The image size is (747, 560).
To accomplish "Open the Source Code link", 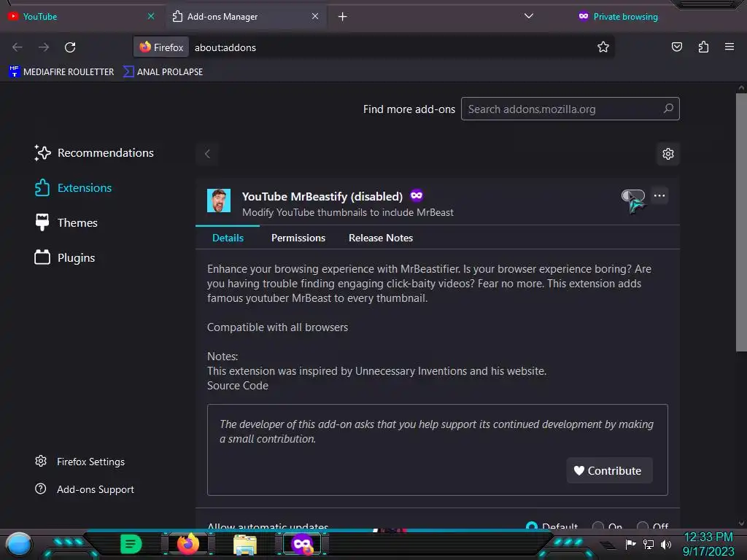I will coord(238,386).
